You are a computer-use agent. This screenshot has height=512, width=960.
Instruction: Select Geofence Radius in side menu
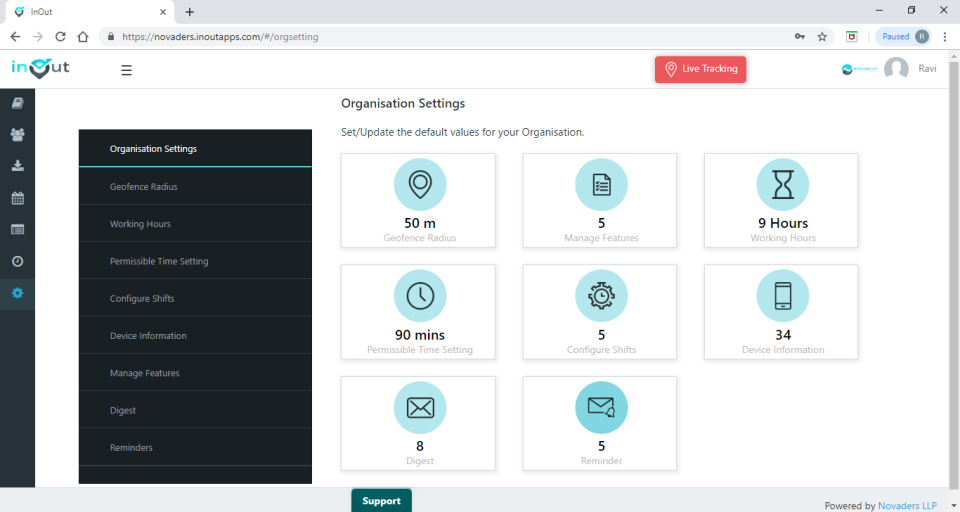pos(195,186)
